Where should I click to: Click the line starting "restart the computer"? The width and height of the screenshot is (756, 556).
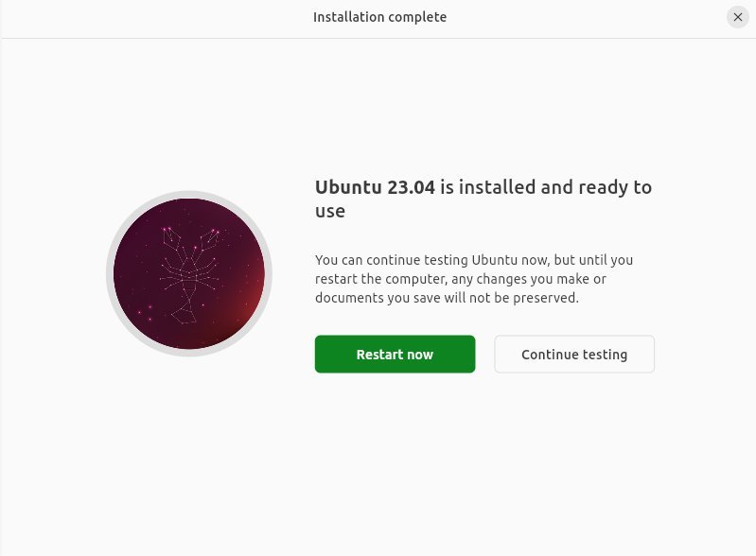[x=461, y=279]
